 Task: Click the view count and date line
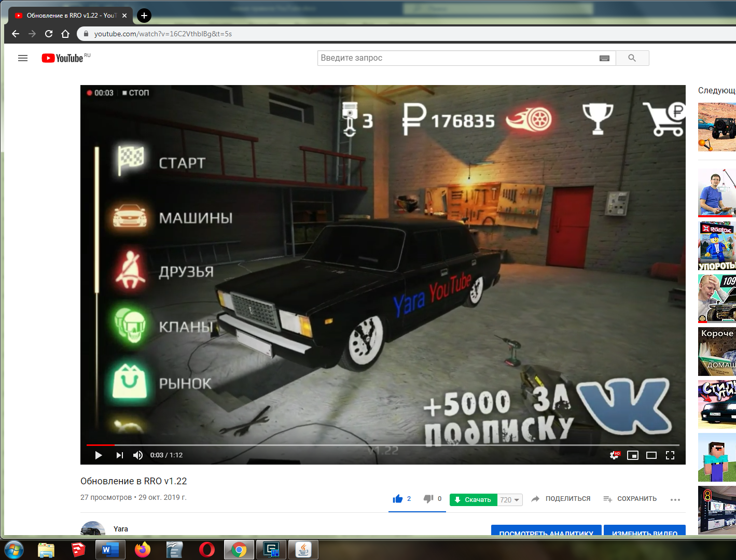[x=133, y=497]
